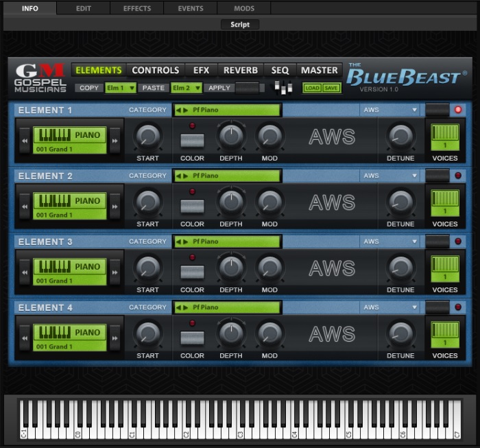Click Element 1 category left arrow
480x448 pixels.
[178, 110]
